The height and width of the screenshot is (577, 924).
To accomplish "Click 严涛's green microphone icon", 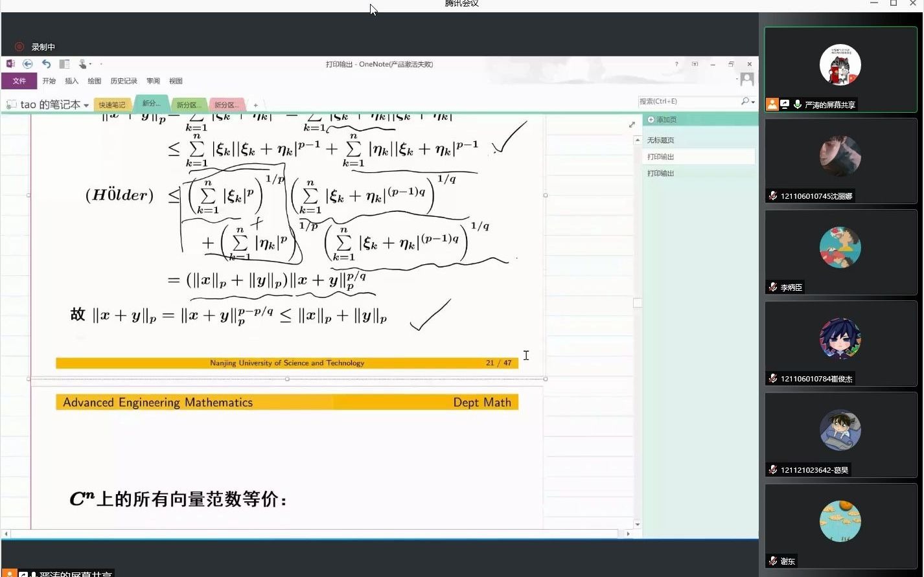I will pyautogui.click(x=797, y=104).
